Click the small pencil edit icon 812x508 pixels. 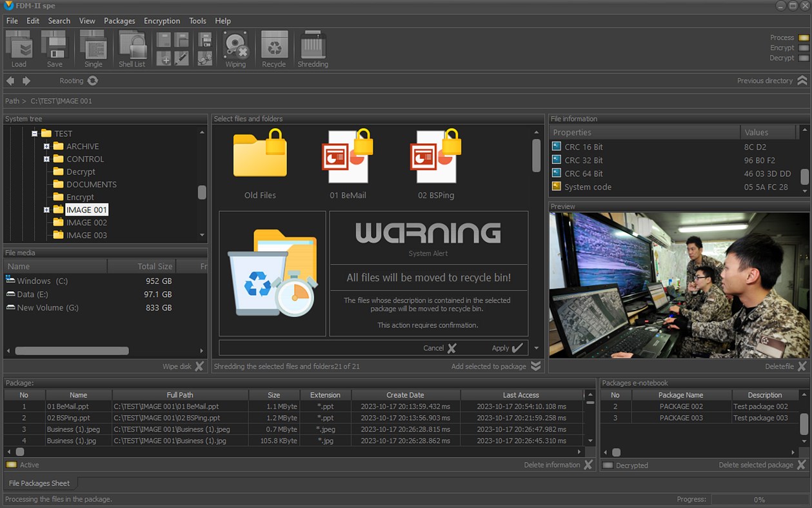point(181,58)
